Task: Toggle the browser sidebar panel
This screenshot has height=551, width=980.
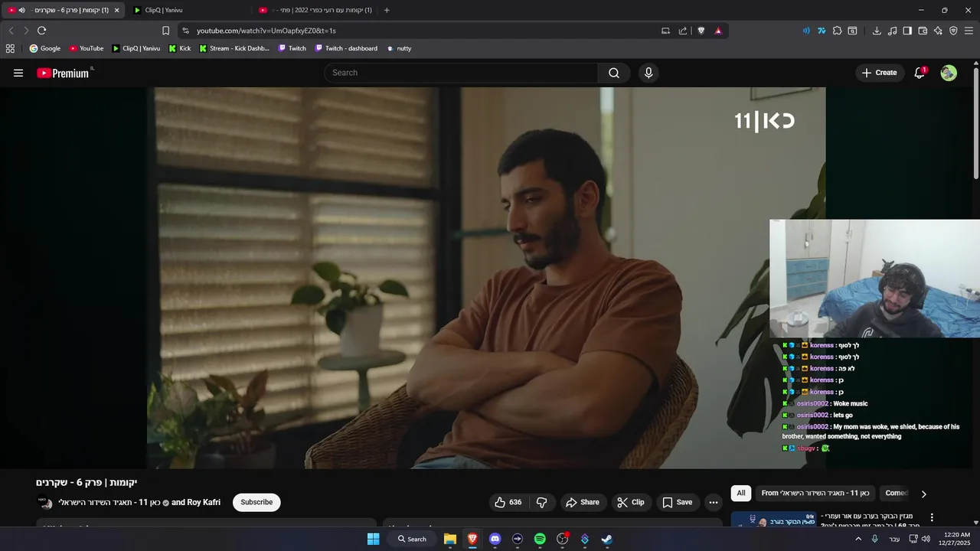Action: [907, 31]
